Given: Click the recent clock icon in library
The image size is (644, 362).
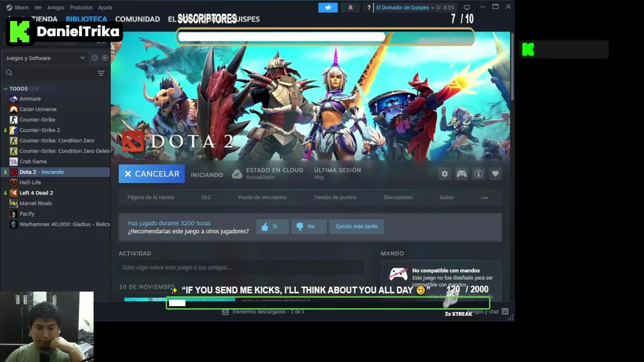Looking at the screenshot, I should click(95, 58).
